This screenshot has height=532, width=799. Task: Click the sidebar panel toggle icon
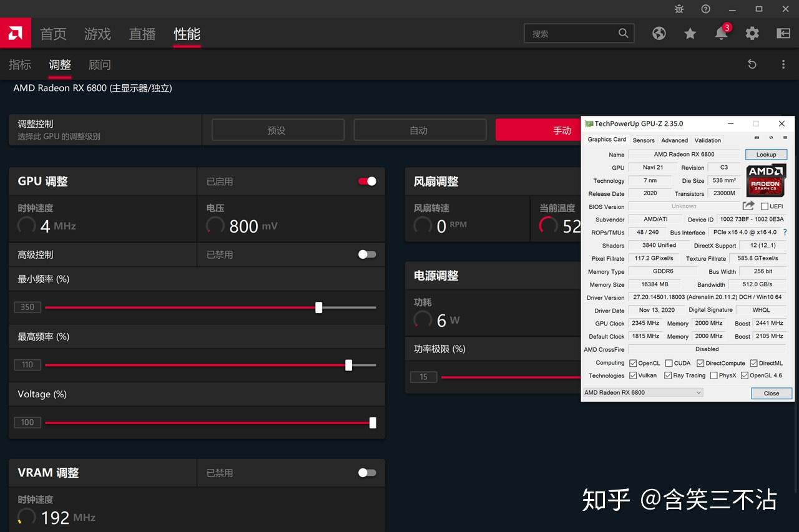tap(783, 34)
